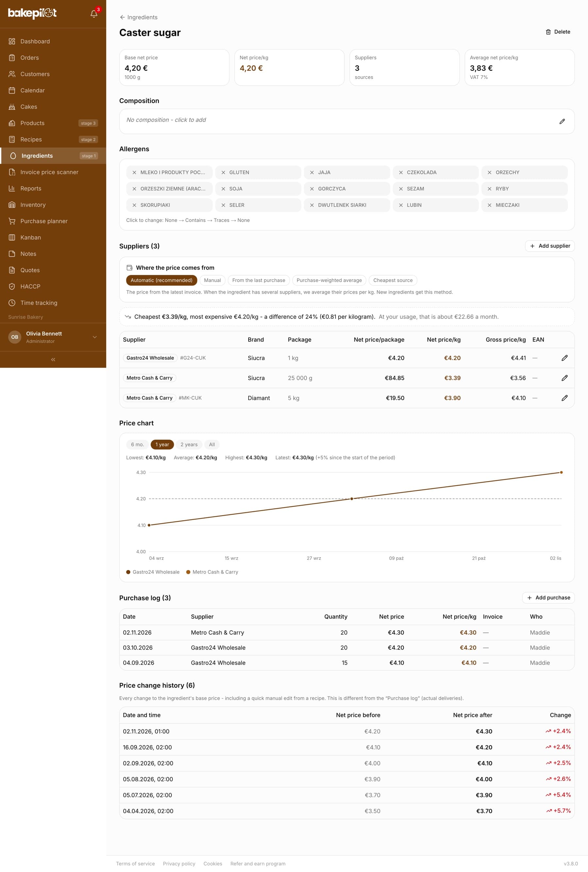Viewport: 588px width, 872px height.
Task: Click the 02 lis data point on chart
Action: [x=561, y=472]
